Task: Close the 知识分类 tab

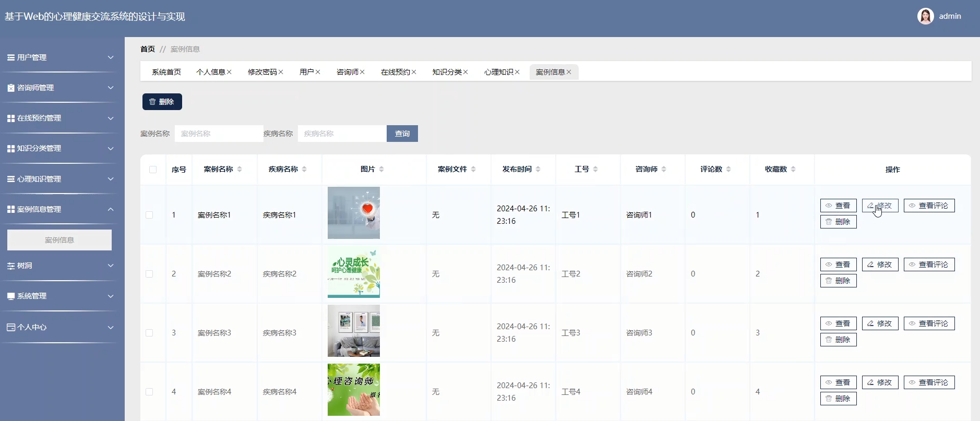Action: [x=465, y=72]
